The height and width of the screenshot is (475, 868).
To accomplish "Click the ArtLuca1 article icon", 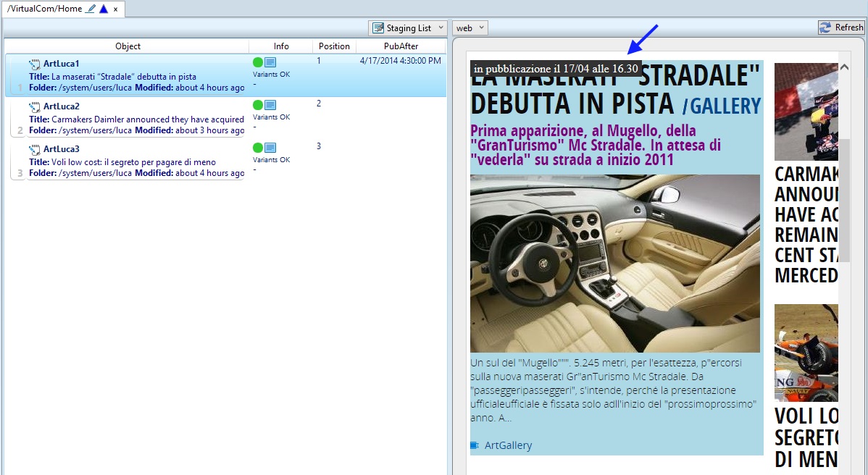I will 35,64.
